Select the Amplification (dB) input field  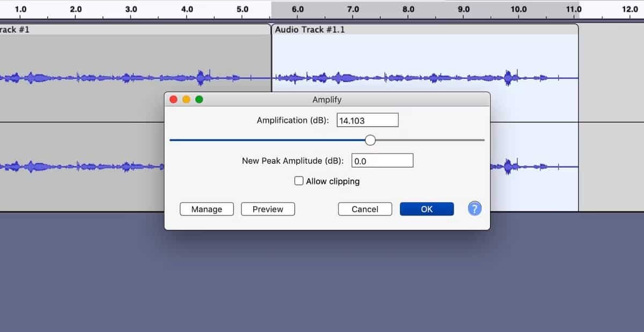368,120
